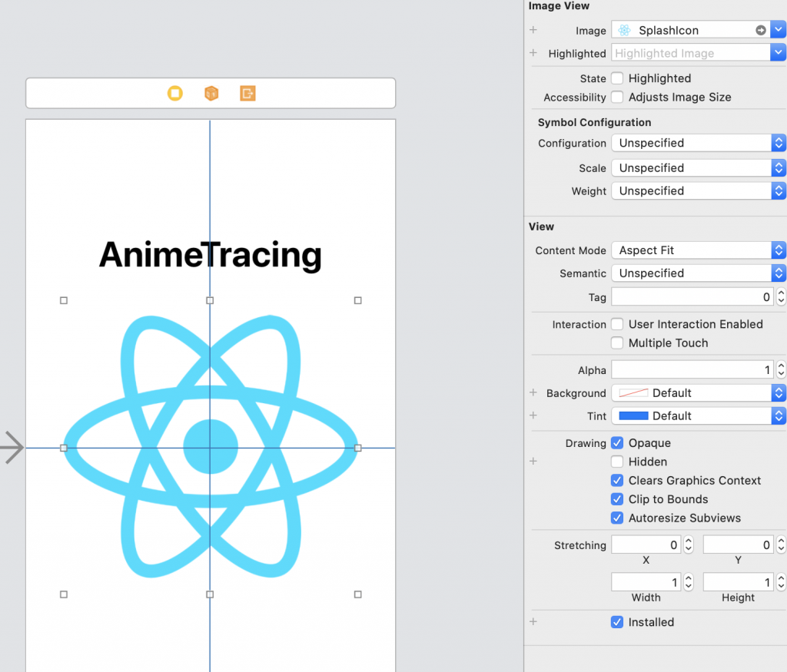
Task: Click the Stretching Height input field
Action: click(x=739, y=582)
